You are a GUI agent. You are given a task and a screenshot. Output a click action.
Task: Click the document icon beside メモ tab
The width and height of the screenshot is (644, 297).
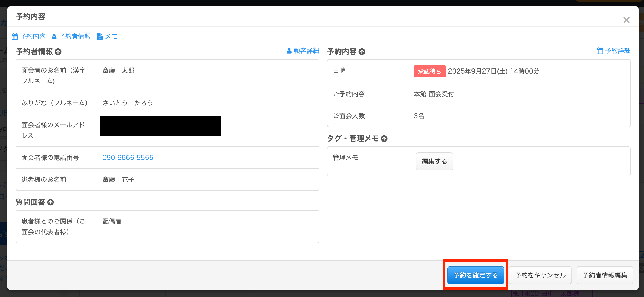pyautogui.click(x=100, y=37)
